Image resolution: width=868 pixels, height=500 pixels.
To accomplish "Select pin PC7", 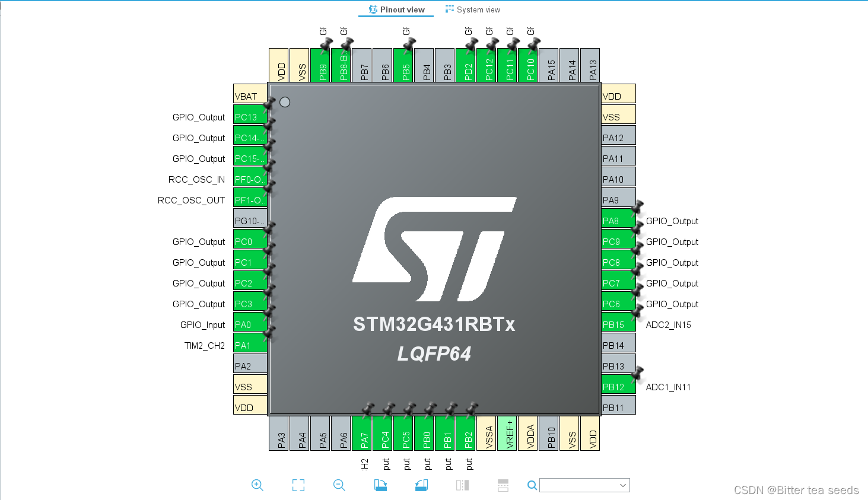I will coord(618,281).
